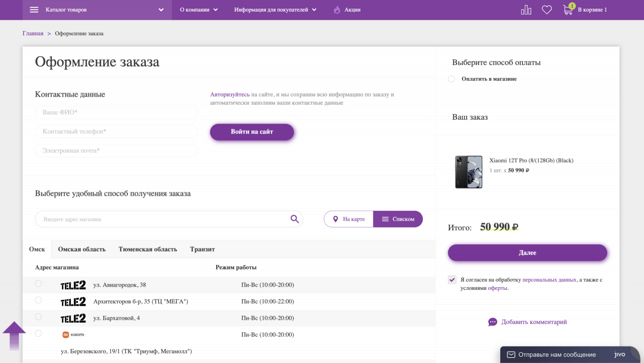
Task: Click Добавить комментарий link
Action: click(534, 322)
